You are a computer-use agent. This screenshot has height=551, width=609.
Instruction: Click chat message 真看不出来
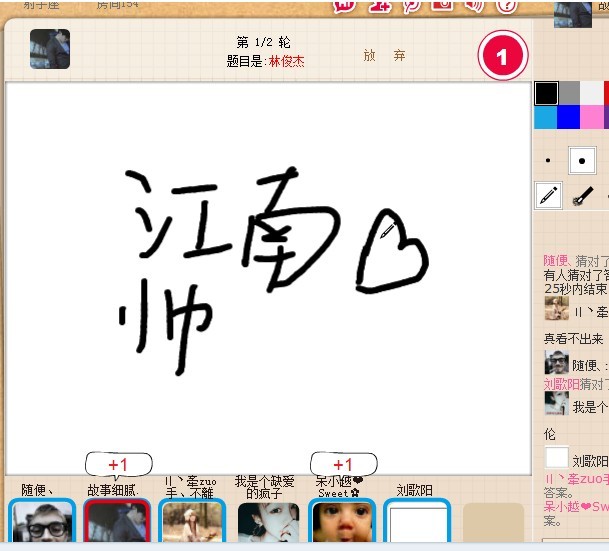(x=573, y=339)
